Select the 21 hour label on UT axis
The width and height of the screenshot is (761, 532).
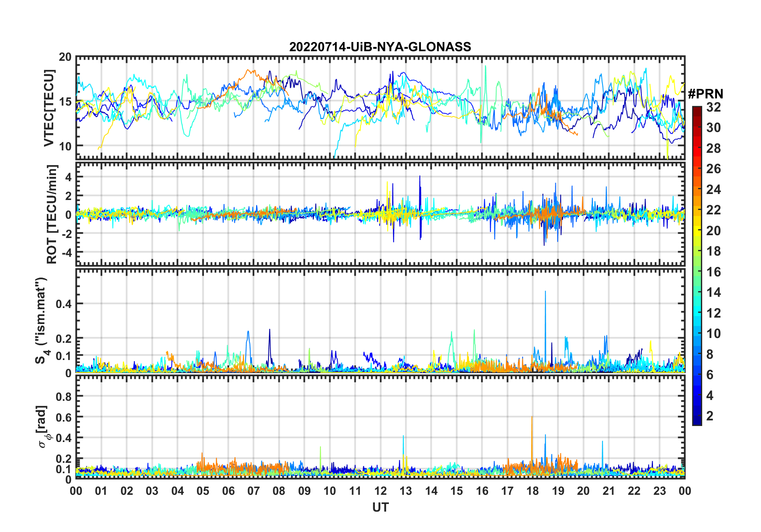(x=609, y=491)
